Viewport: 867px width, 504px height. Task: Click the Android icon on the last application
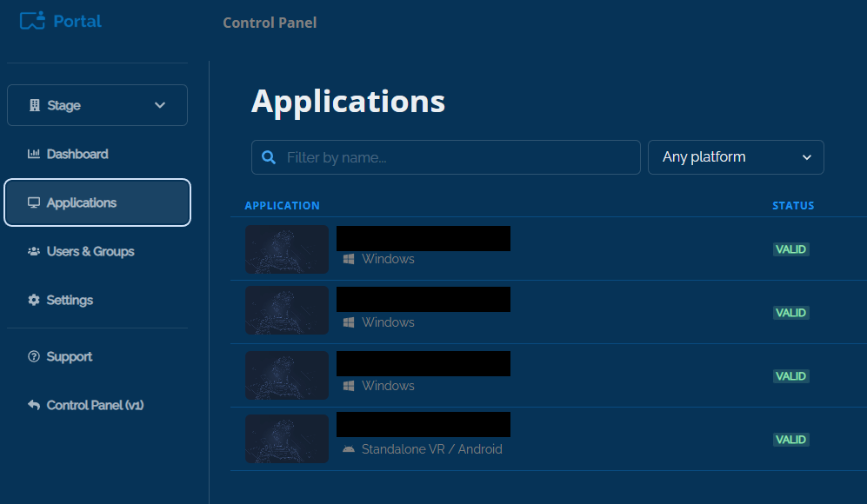coord(349,449)
